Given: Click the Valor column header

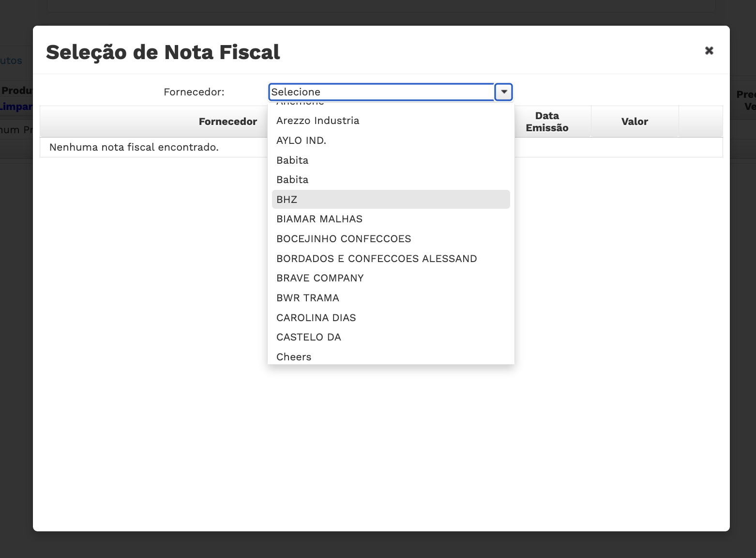Looking at the screenshot, I should click(x=635, y=122).
